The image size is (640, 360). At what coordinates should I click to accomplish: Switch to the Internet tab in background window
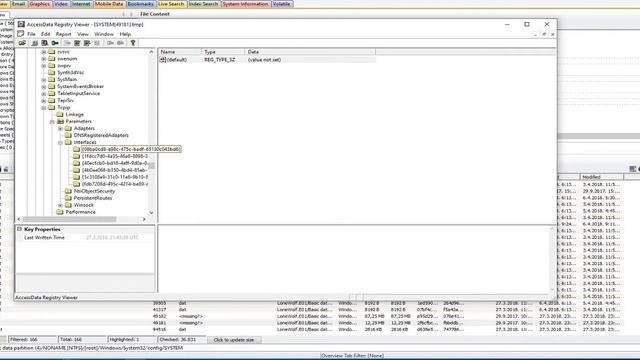click(x=81, y=4)
